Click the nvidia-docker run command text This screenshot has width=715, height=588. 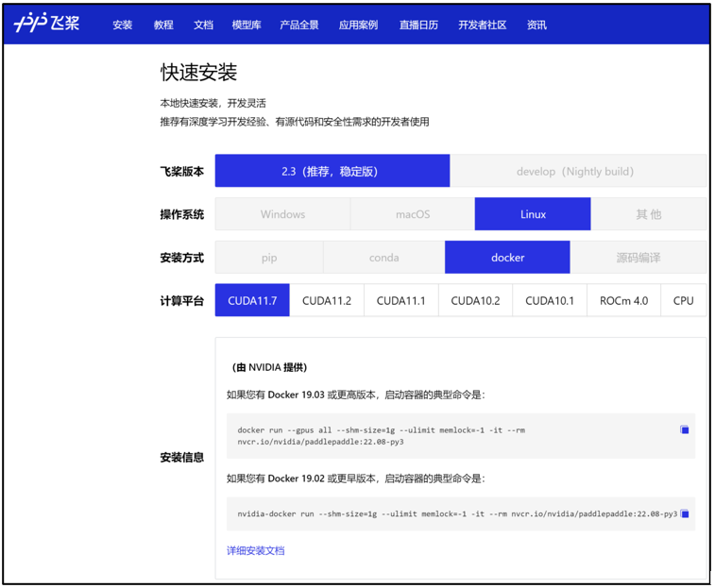457,513
